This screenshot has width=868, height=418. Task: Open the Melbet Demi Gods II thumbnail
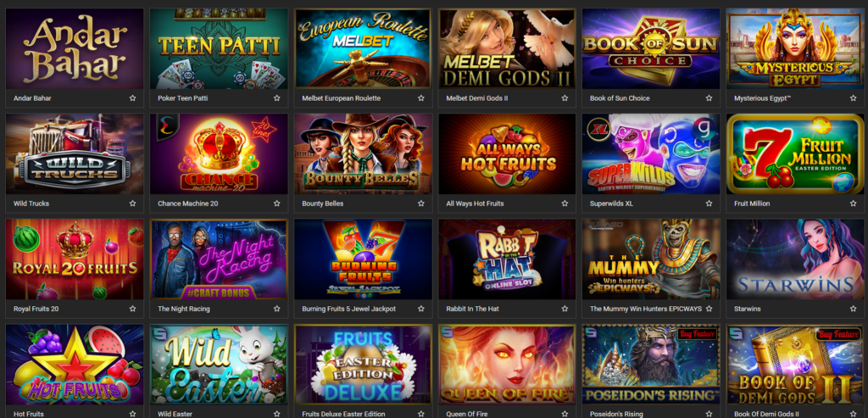point(507,48)
